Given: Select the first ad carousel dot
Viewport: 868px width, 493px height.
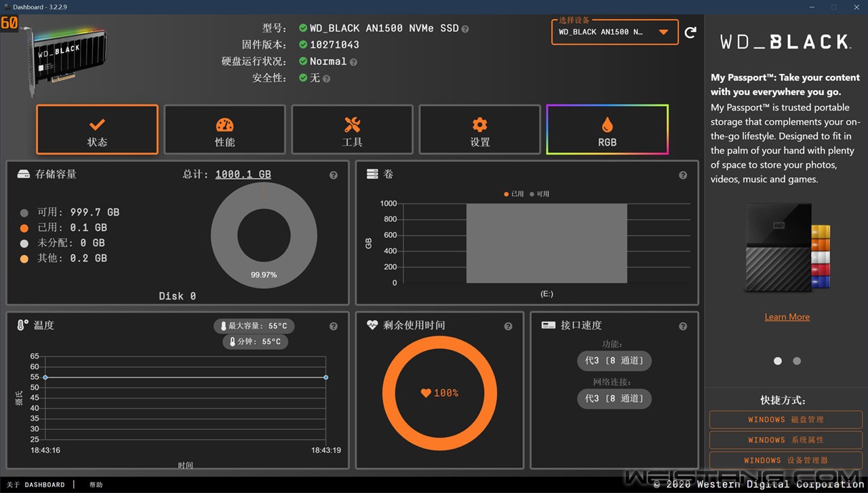Looking at the screenshot, I should (778, 361).
